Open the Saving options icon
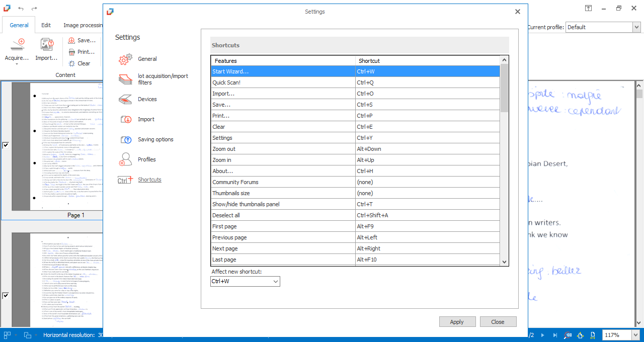 click(125, 140)
